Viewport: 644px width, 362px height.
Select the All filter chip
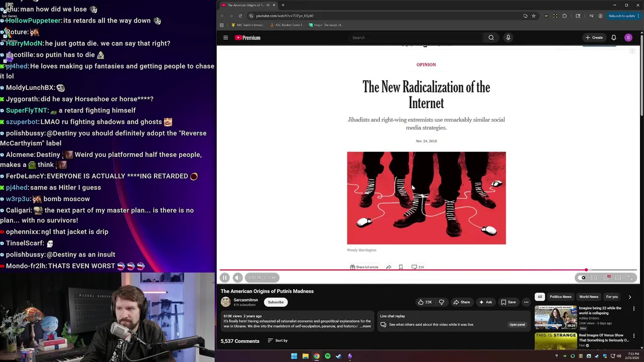pyautogui.click(x=540, y=297)
